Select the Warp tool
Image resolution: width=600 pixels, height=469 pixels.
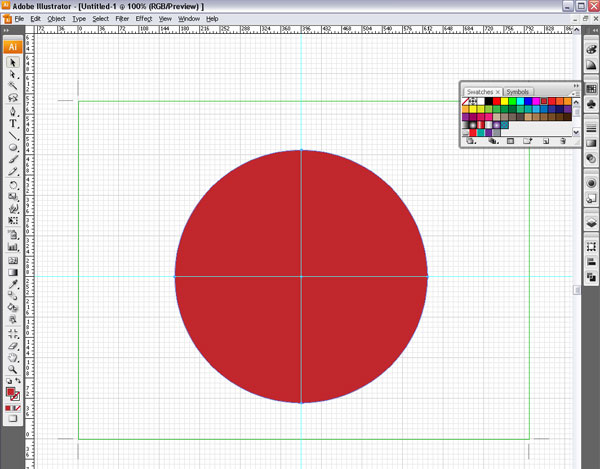click(13, 208)
